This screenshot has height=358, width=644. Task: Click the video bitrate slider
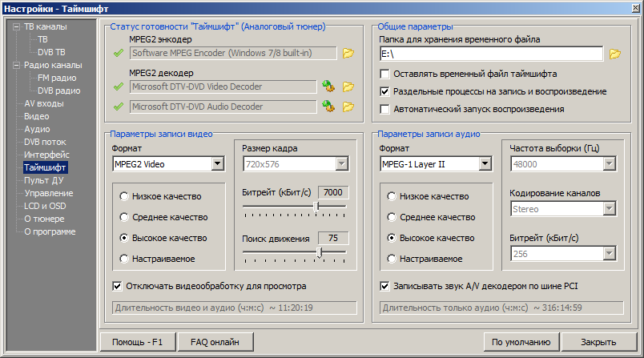[x=294, y=206]
